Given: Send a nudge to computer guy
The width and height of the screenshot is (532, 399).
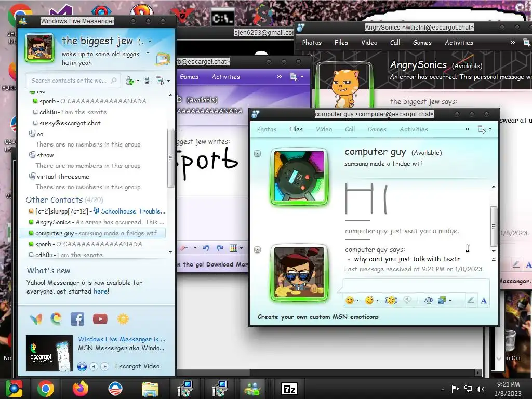Looking at the screenshot, I should 391,300.
